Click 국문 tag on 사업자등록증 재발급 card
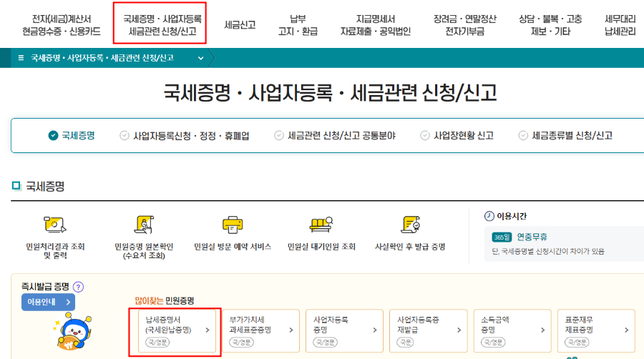The height and width of the screenshot is (359, 644). coord(406,342)
